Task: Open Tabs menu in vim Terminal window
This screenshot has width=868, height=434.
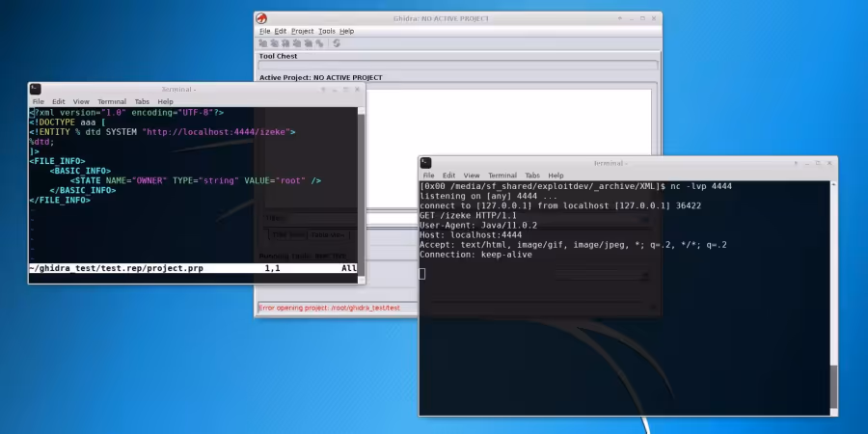Action: click(142, 102)
